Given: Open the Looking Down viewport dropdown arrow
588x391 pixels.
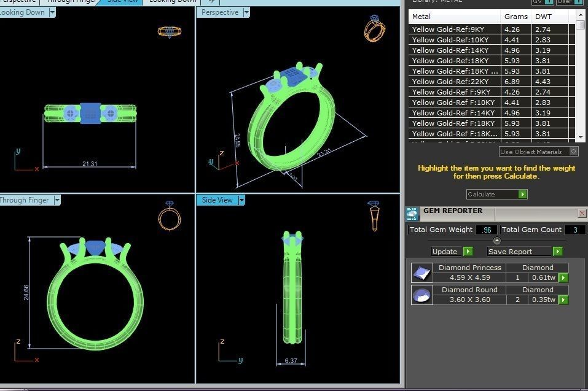Looking at the screenshot, I should (52, 12).
